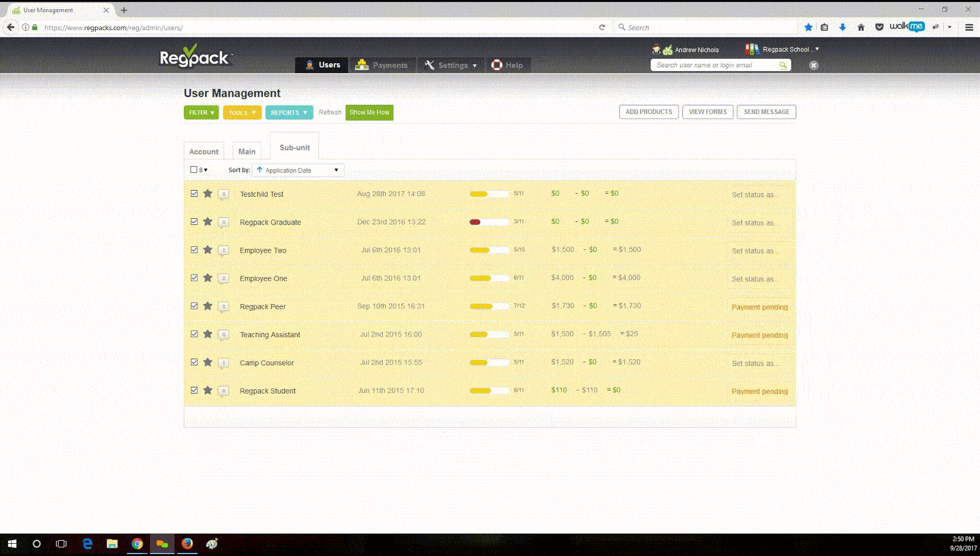
Task: Uncheck the Regpack Graduate checkbox
Action: coord(194,222)
